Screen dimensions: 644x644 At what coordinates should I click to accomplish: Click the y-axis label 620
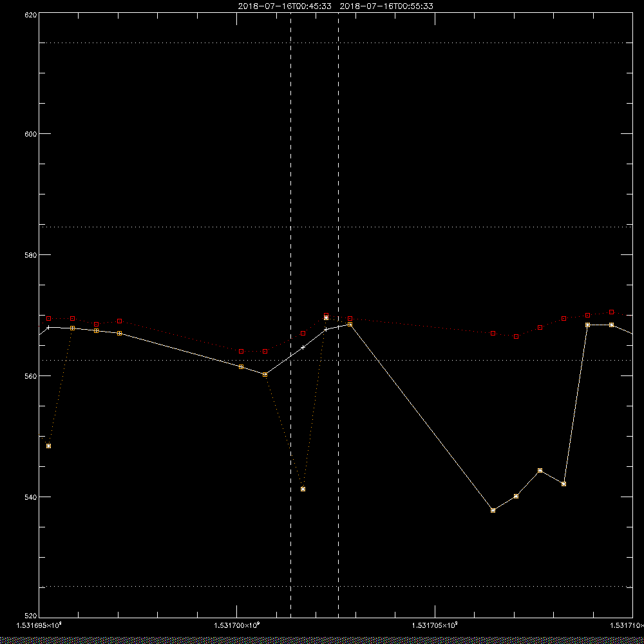tap(31, 15)
